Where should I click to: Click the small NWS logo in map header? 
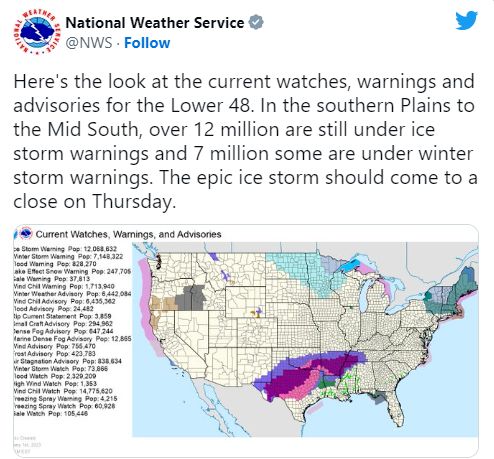(x=25, y=234)
